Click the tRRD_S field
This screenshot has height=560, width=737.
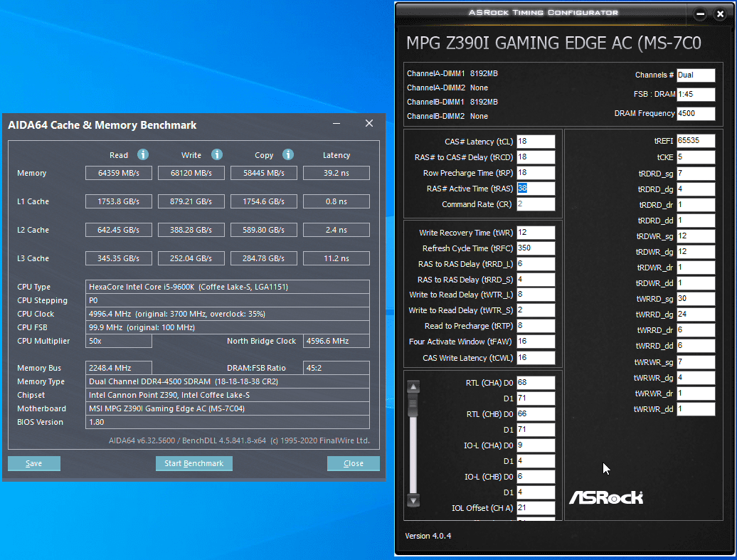[536, 280]
